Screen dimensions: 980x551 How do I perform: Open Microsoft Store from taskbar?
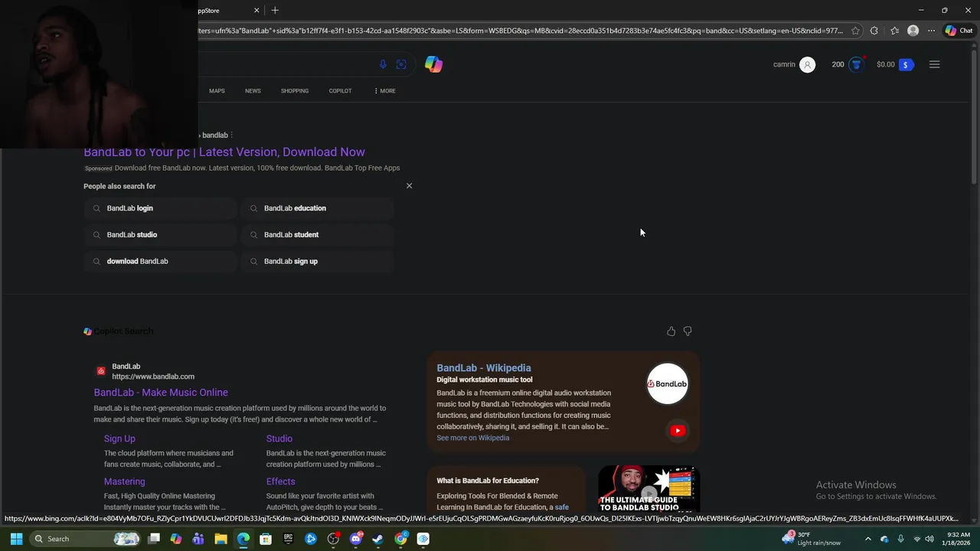pyautogui.click(x=266, y=539)
